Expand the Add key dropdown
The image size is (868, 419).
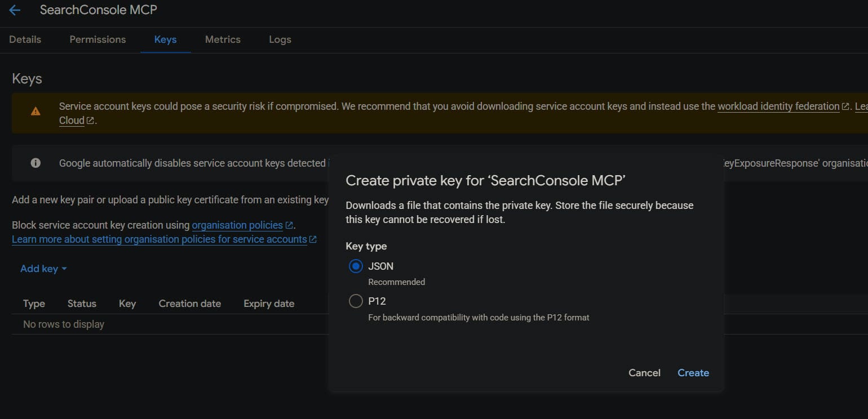click(43, 269)
